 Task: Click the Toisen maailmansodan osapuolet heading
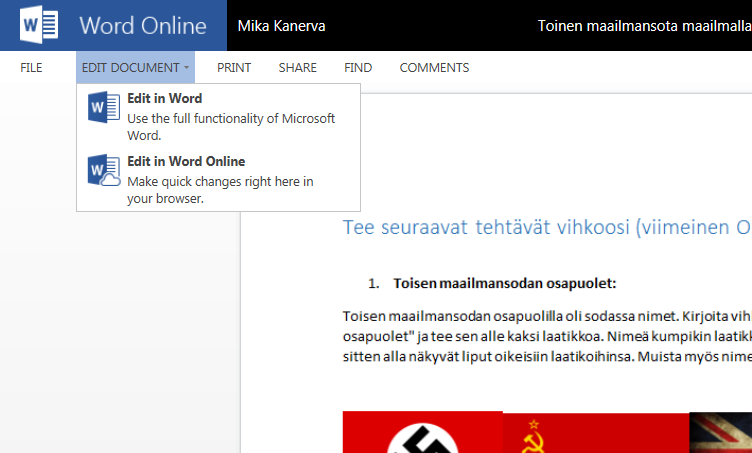505,283
